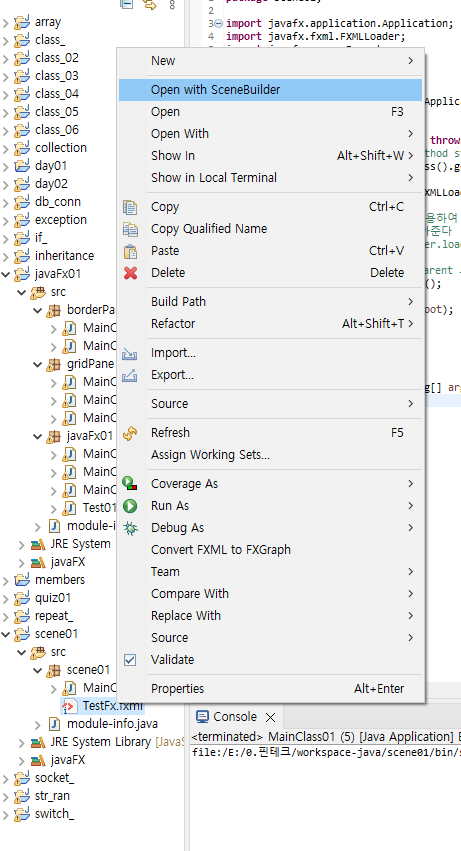Click the Debug As bug icon
Screen dimensions: 461x851
(130, 528)
